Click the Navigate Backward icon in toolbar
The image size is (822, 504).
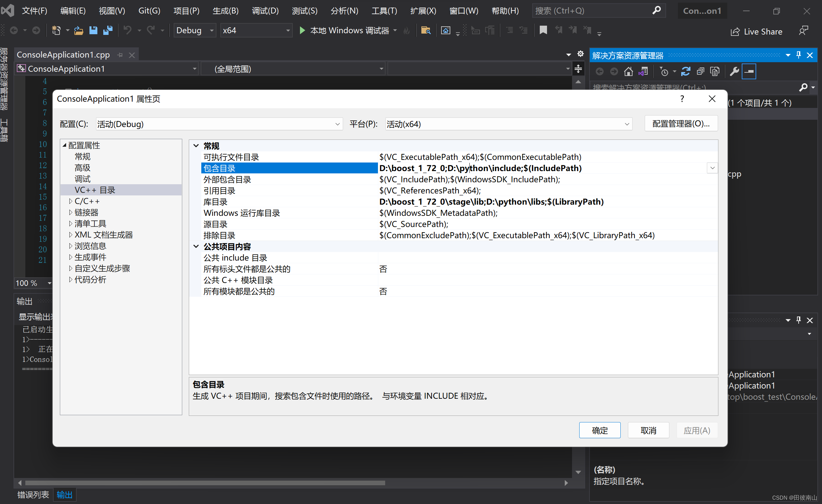pyautogui.click(x=14, y=31)
